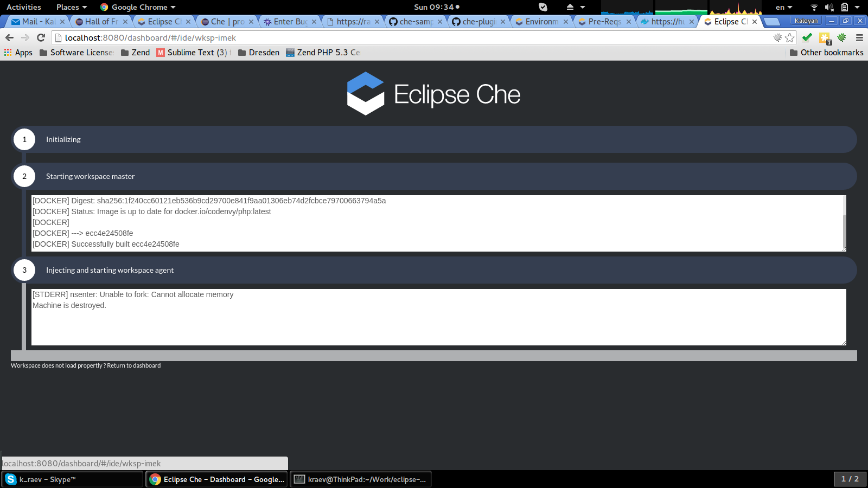Close the Pre-Reqs tab
Viewport: 868px width, 488px height.
pos(629,22)
